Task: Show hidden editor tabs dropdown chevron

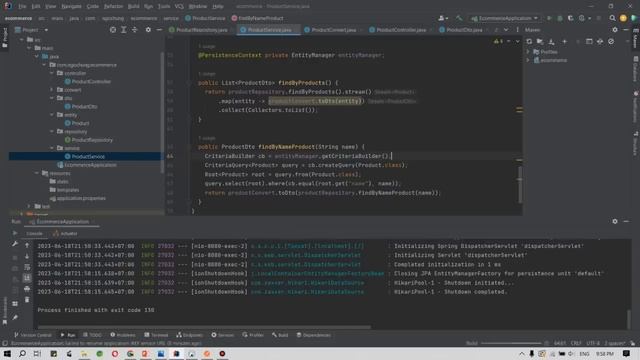Action: pos(506,30)
